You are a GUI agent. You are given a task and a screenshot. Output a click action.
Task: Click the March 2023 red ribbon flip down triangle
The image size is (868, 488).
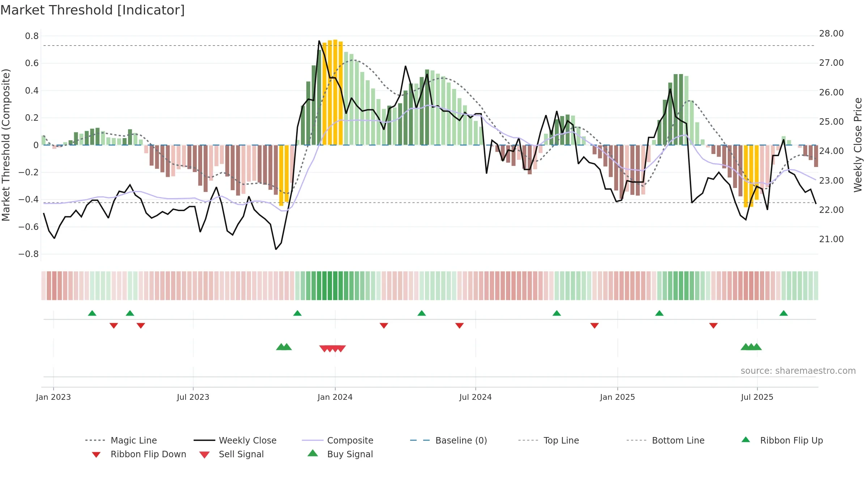coord(114,326)
